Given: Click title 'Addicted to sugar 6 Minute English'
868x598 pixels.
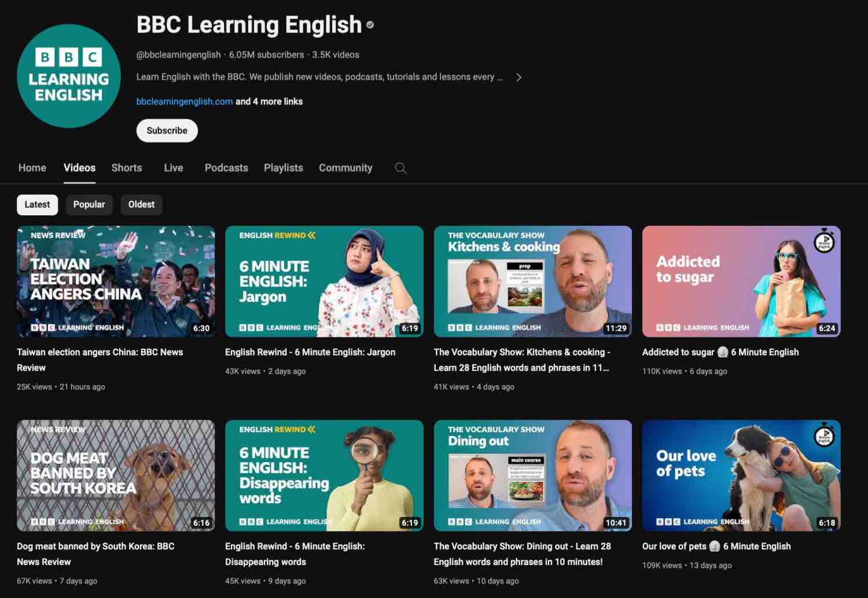Looking at the screenshot, I should tap(720, 352).
